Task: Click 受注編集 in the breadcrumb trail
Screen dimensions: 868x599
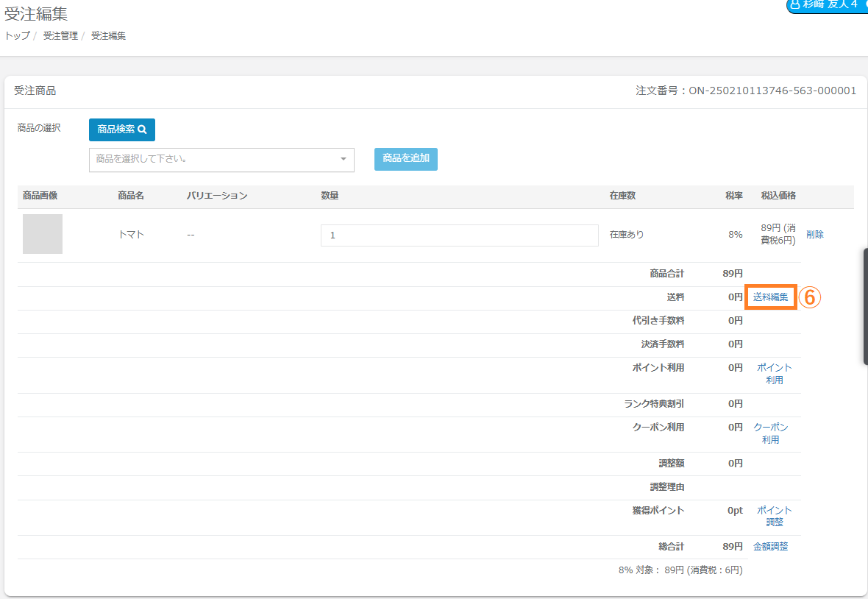Action: pyautogui.click(x=108, y=35)
